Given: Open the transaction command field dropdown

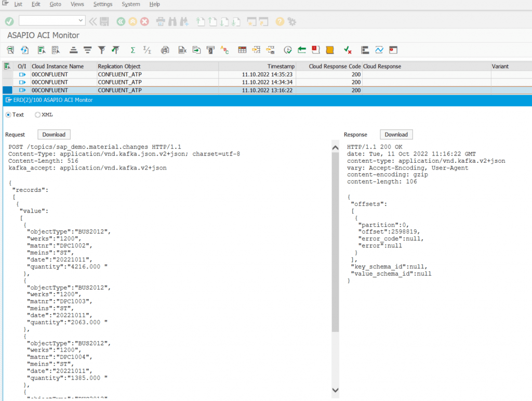Looking at the screenshot, I should pyautogui.click(x=81, y=21).
